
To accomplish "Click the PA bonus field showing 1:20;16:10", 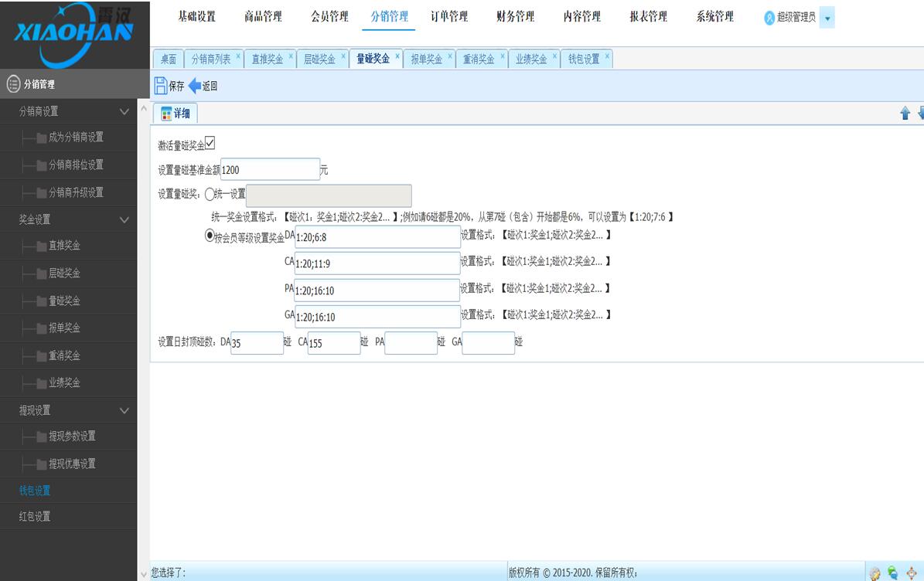I will point(377,290).
